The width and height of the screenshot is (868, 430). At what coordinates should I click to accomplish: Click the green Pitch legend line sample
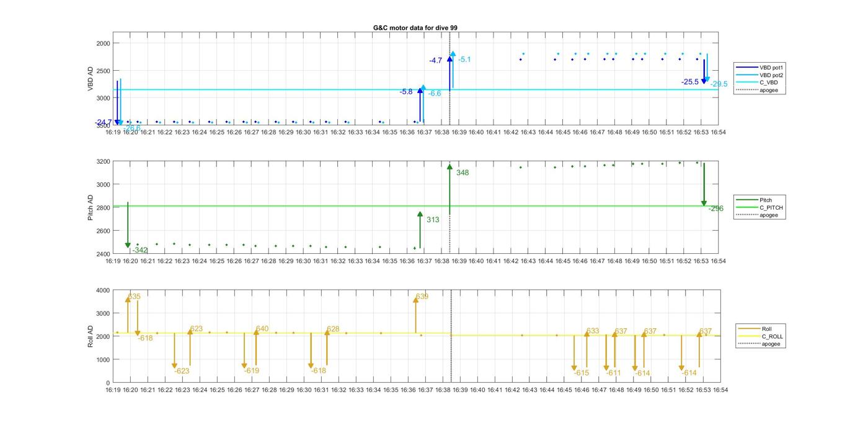tap(746, 200)
